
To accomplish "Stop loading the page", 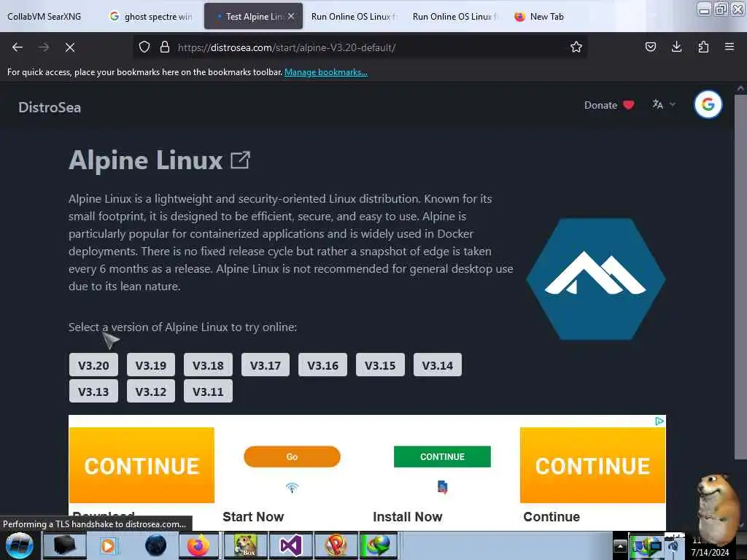I will 70,47.
